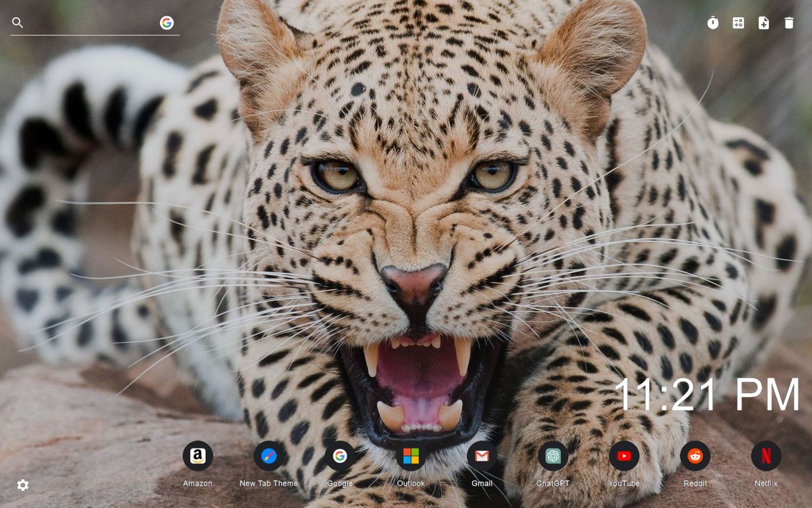Open the New Tab Theme shortcut icon

[269, 456]
